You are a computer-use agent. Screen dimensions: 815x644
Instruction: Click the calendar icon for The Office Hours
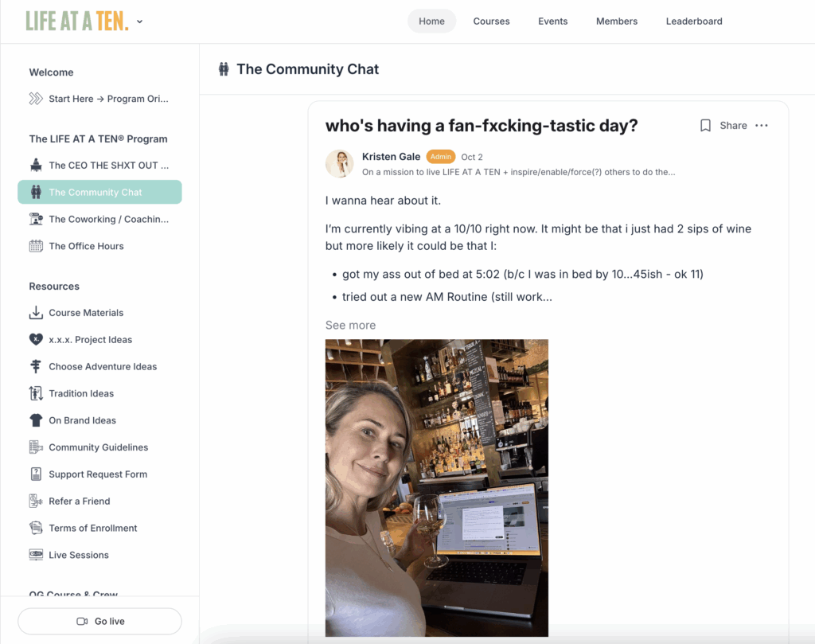(36, 246)
